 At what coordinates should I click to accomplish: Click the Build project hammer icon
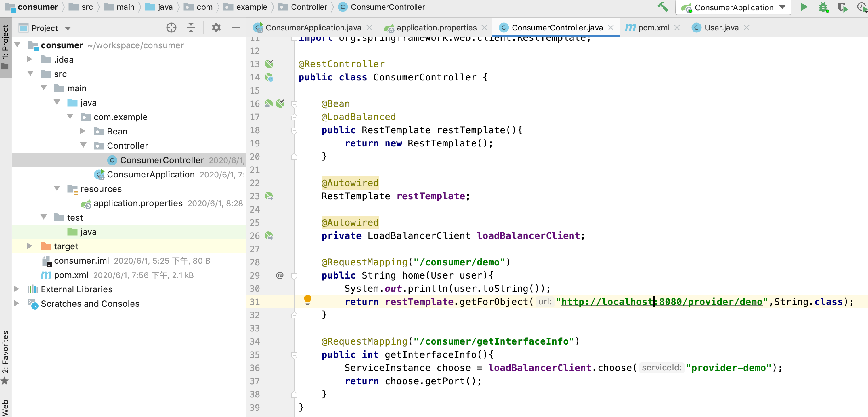coord(663,7)
